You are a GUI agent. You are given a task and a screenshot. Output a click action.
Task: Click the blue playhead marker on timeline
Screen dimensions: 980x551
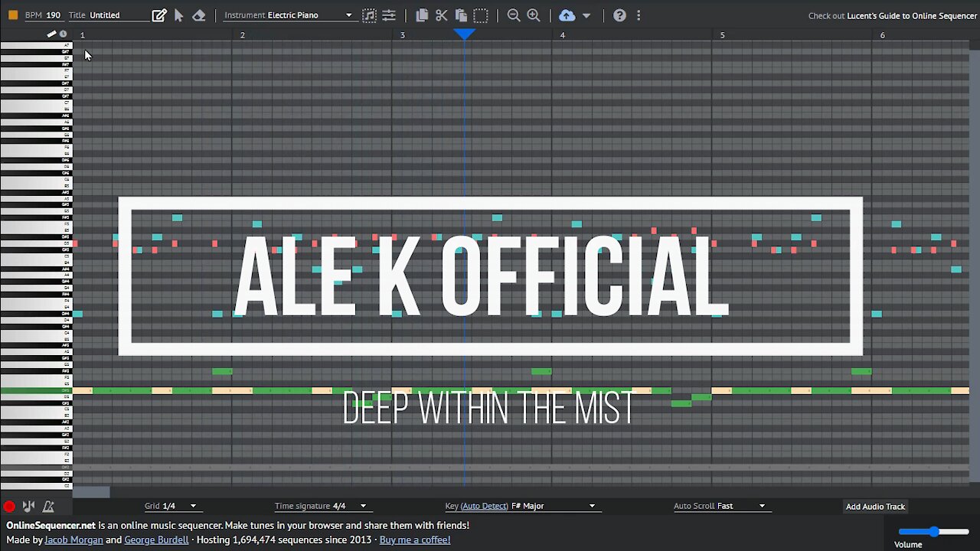coord(464,34)
